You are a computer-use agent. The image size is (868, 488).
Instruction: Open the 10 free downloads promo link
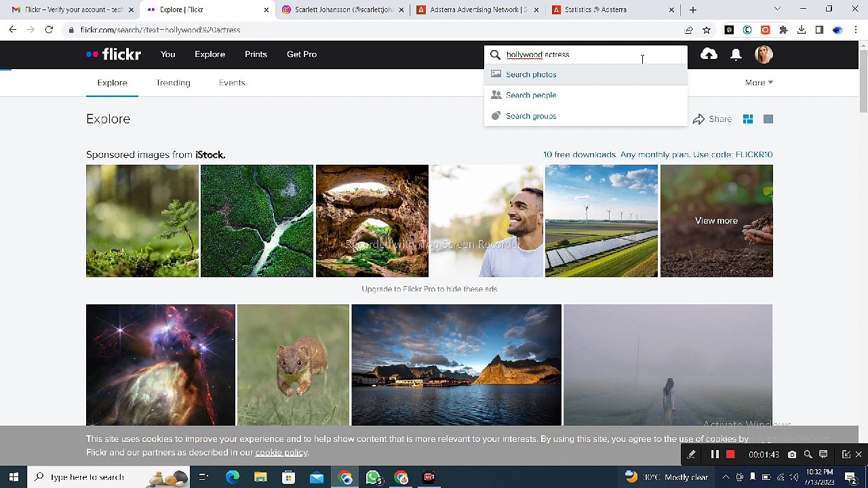[658, 155]
